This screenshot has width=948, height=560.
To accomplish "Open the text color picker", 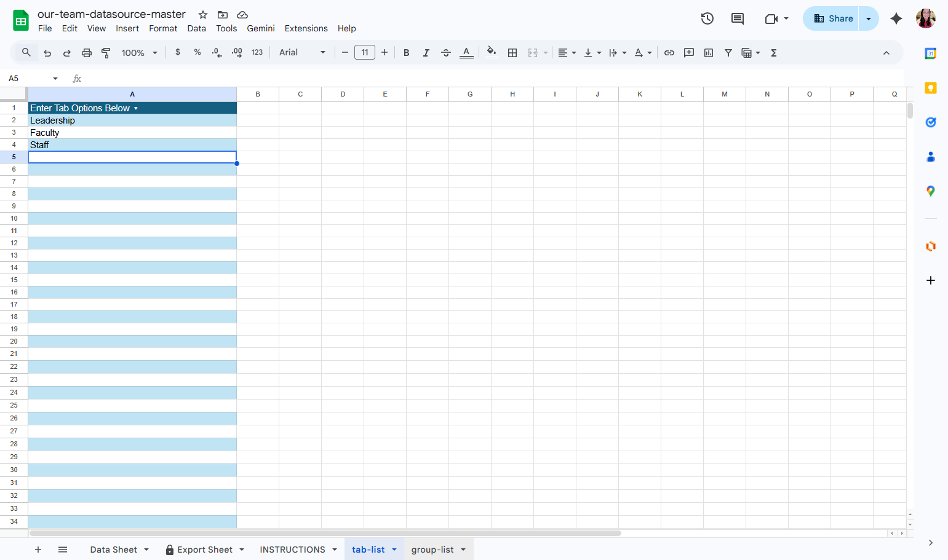I will click(466, 53).
